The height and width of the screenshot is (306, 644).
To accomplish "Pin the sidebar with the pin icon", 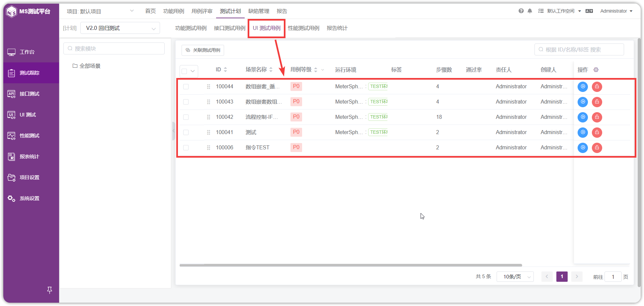I will tap(49, 290).
